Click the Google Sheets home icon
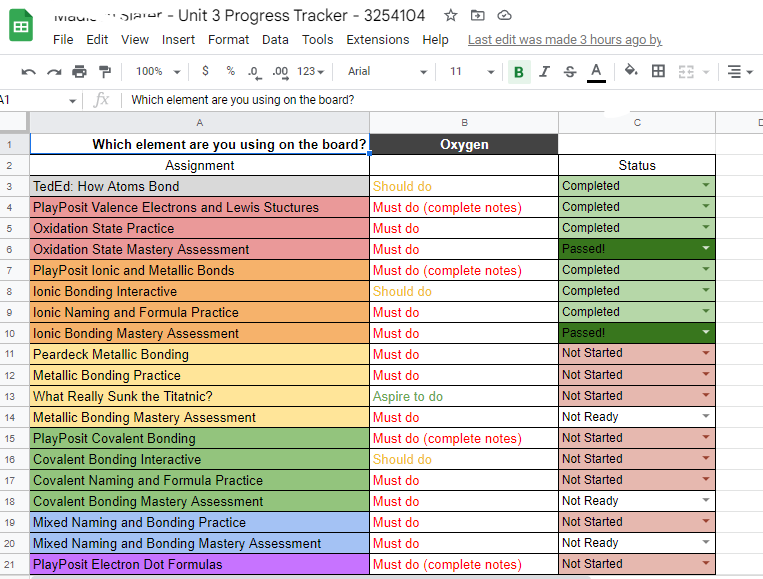Image resolution: width=763 pixels, height=579 pixels. [21, 25]
